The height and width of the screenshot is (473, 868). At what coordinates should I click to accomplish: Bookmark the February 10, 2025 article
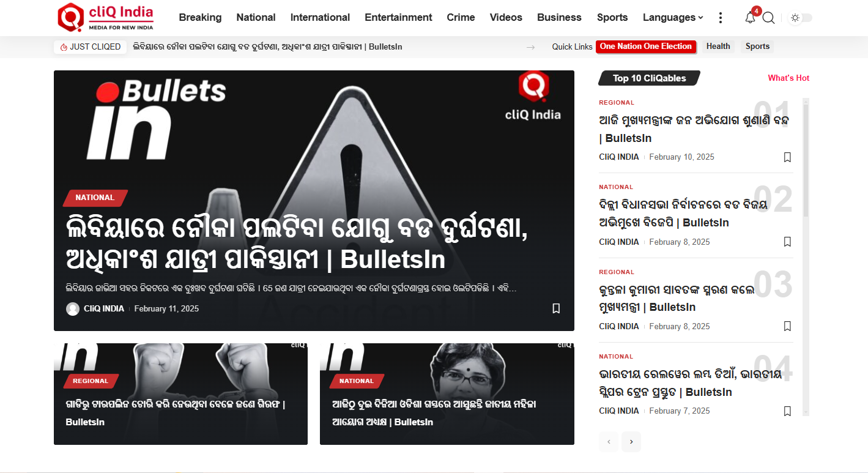coord(787,157)
